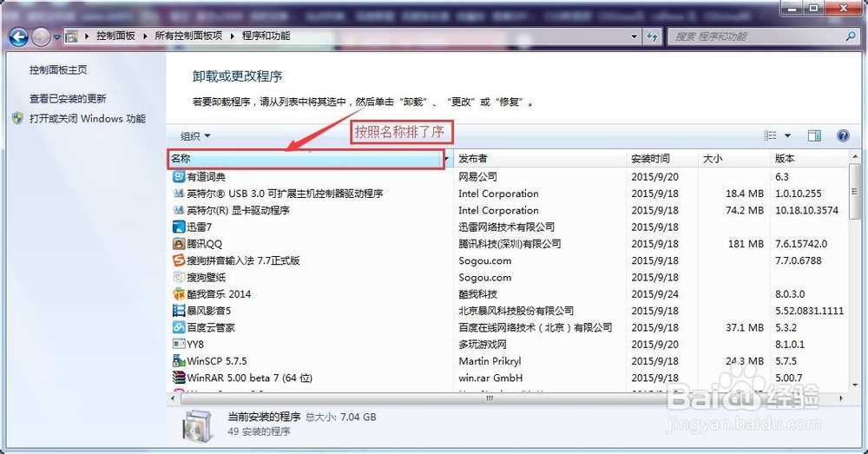Viewport: 868px width, 454px height.
Task: Click publisher Martin Prikryl cell
Action: pyautogui.click(x=490, y=361)
